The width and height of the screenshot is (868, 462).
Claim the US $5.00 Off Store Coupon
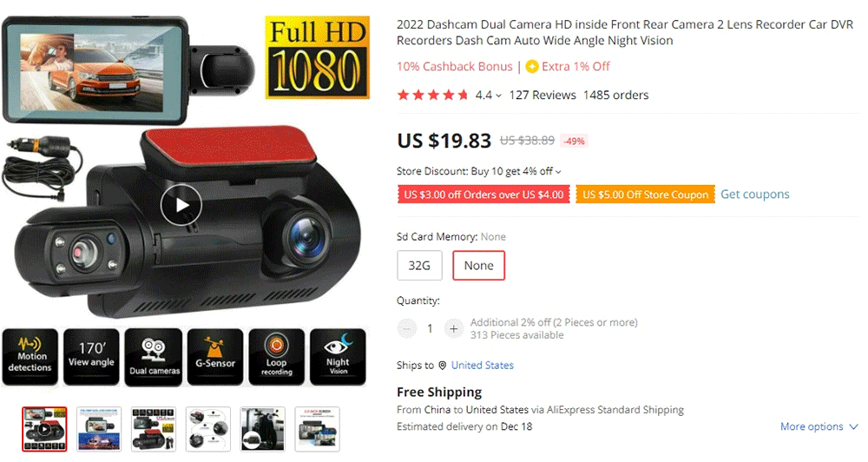[645, 195]
